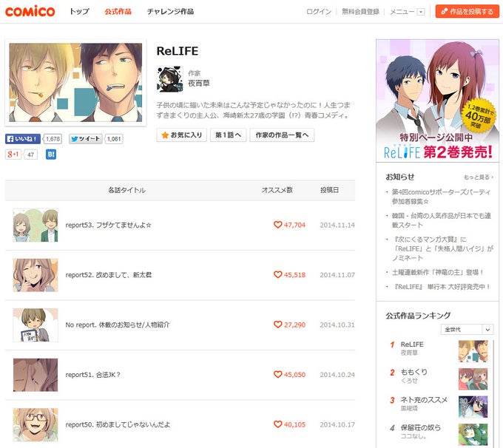Open report50 episode thumbnail
This screenshot has height=448, width=503.
pyautogui.click(x=36, y=425)
